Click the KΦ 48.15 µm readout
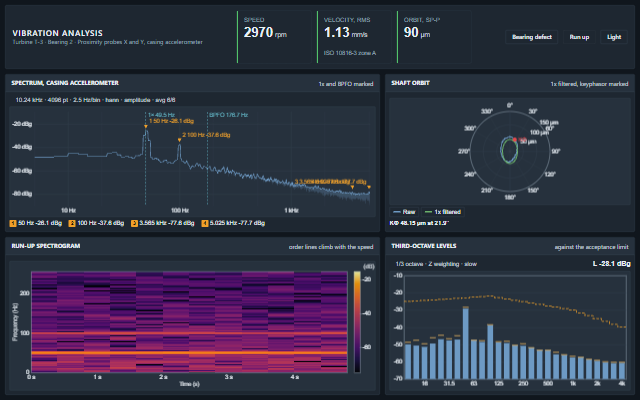The width and height of the screenshot is (640, 400). [419, 223]
